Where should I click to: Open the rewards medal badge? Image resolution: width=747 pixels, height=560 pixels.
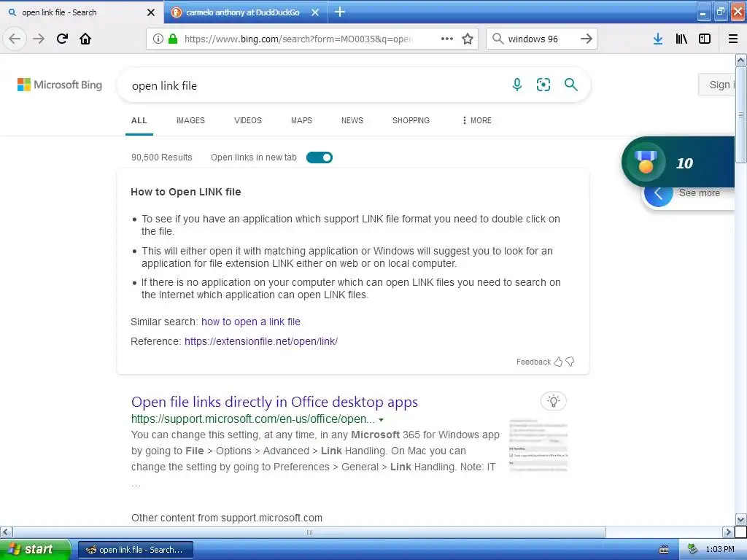646,163
